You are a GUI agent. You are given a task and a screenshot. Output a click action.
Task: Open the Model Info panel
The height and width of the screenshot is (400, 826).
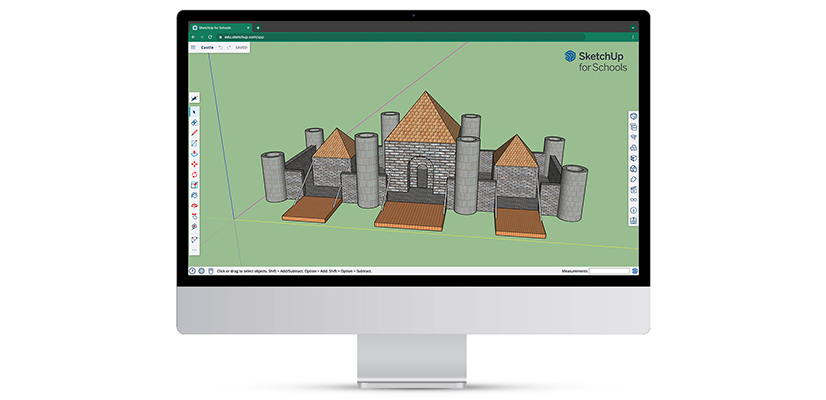[633, 209]
